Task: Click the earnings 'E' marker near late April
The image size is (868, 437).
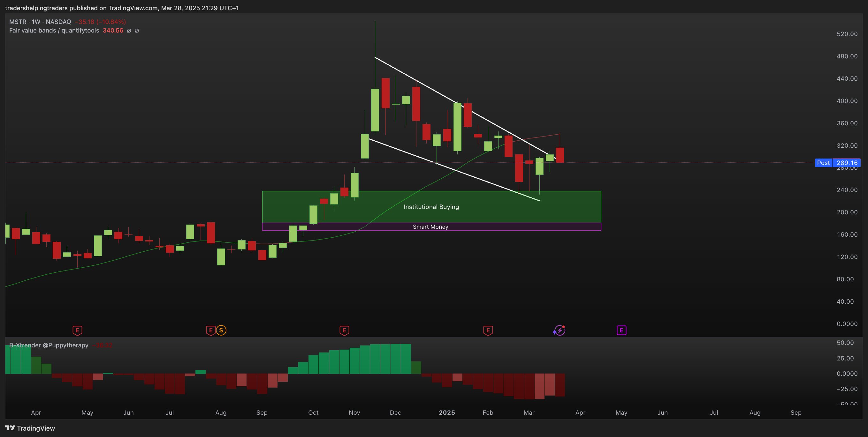Action: [x=77, y=330]
